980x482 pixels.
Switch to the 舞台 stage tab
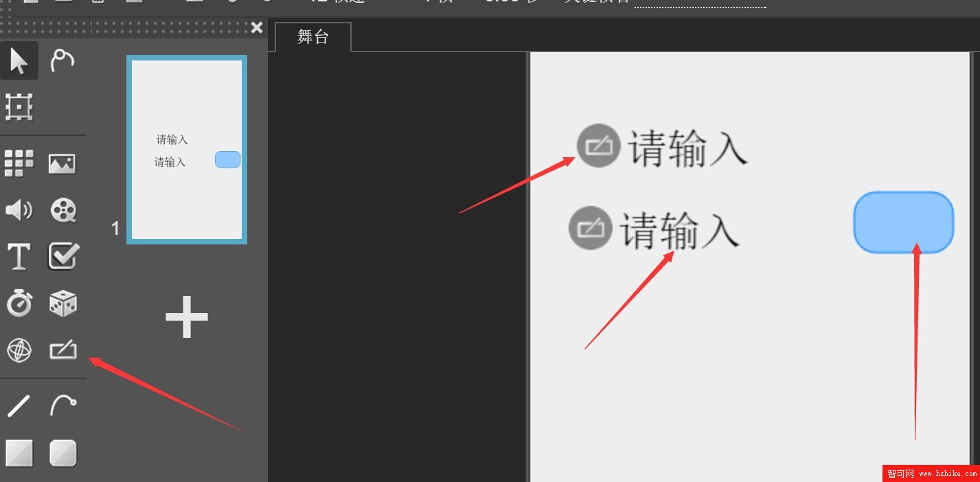[x=312, y=37]
